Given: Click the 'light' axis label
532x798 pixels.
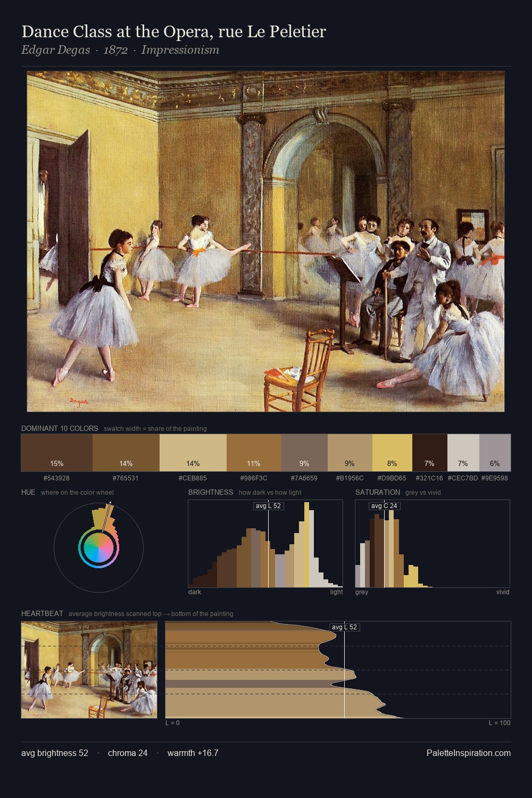Looking at the screenshot, I should pyautogui.click(x=337, y=592).
